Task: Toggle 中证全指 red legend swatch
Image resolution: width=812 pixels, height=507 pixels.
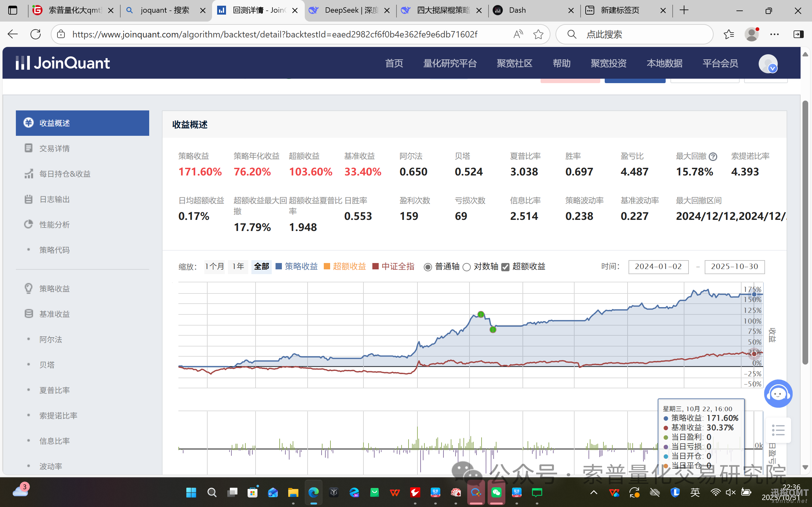Action: [376, 267]
